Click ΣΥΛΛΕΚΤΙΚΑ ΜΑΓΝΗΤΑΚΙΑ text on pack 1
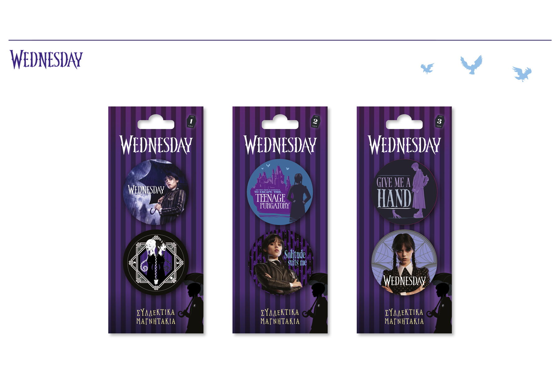560x392 pixels. click(x=156, y=317)
